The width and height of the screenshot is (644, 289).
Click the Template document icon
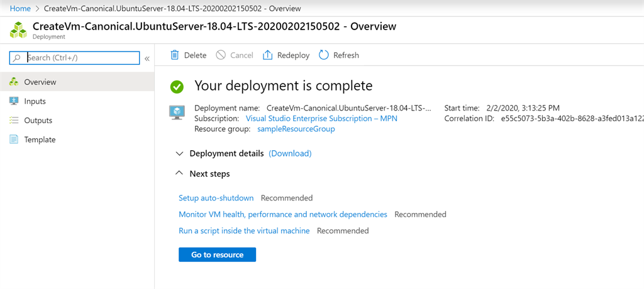coord(14,139)
